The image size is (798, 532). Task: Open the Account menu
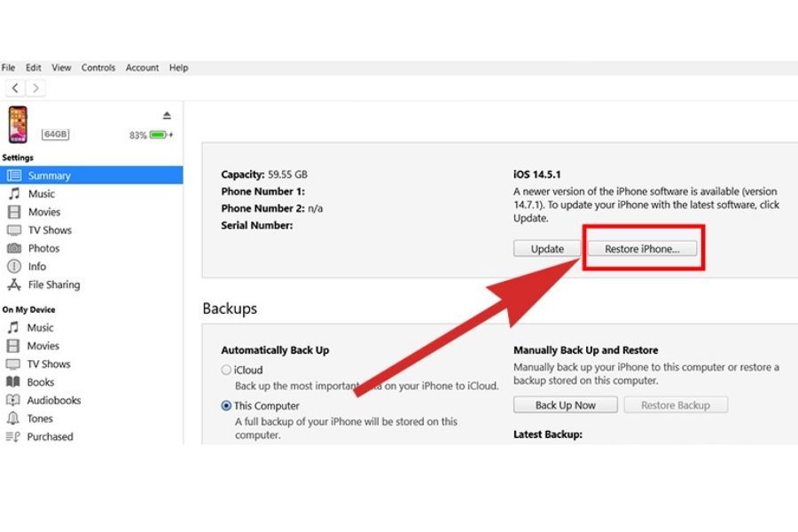142,67
